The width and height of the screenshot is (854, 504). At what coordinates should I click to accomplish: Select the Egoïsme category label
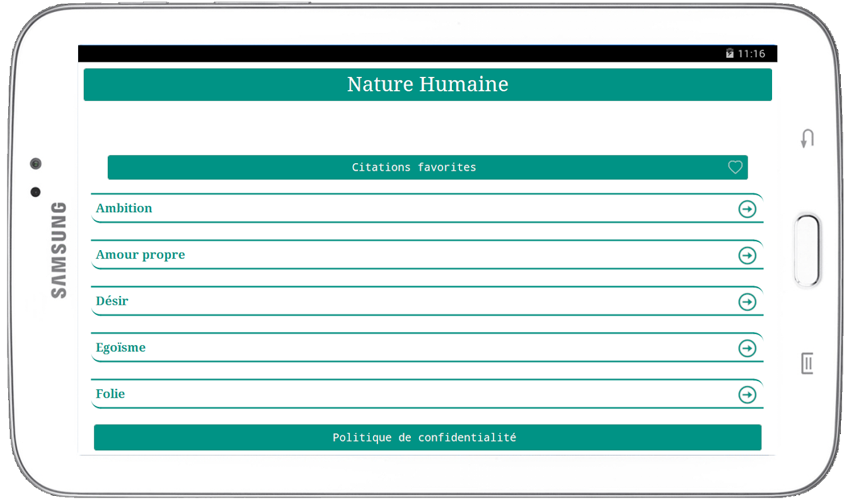coord(121,348)
